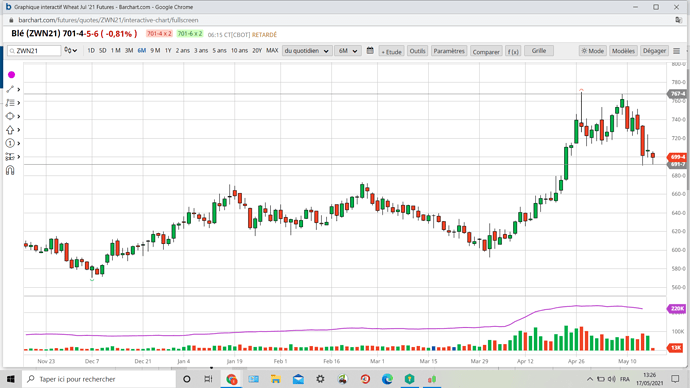Open Task View on the taskbar
Viewport: 690px width, 388px height.
(208, 379)
